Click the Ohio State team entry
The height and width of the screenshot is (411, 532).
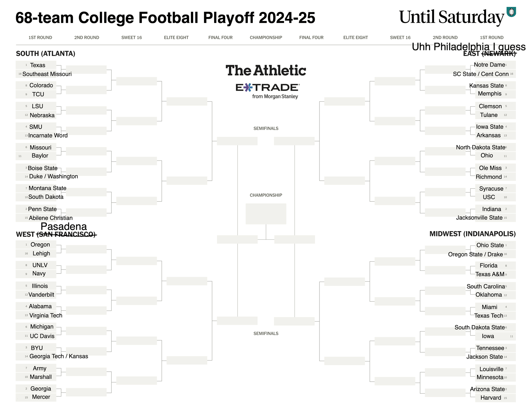pyautogui.click(x=490, y=245)
